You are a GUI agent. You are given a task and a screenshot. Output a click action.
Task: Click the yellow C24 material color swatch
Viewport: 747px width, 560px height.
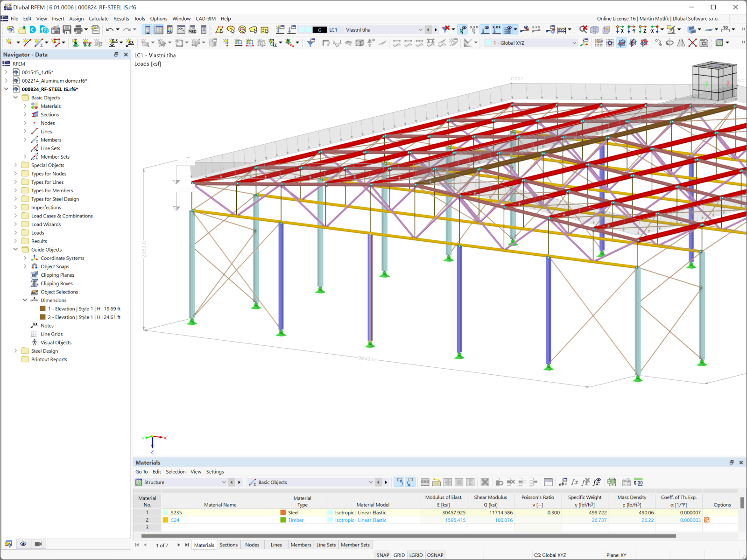click(x=165, y=520)
